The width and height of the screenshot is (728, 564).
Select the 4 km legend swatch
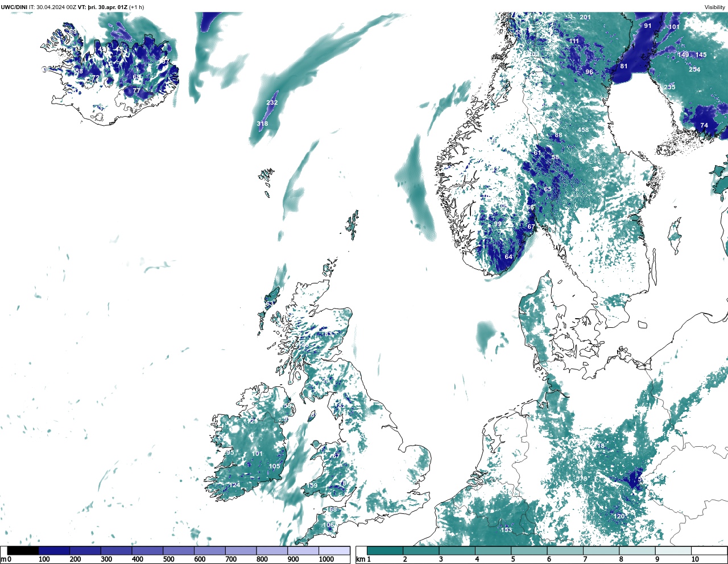(x=493, y=550)
